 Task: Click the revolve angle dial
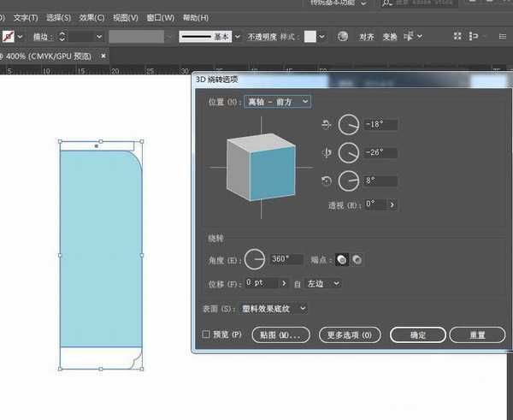coord(255,258)
